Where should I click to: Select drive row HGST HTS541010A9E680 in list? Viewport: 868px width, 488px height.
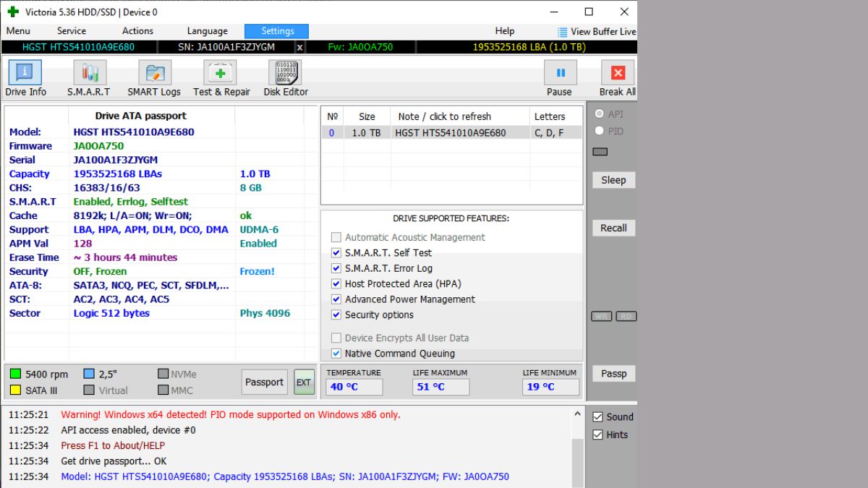pyautogui.click(x=451, y=133)
